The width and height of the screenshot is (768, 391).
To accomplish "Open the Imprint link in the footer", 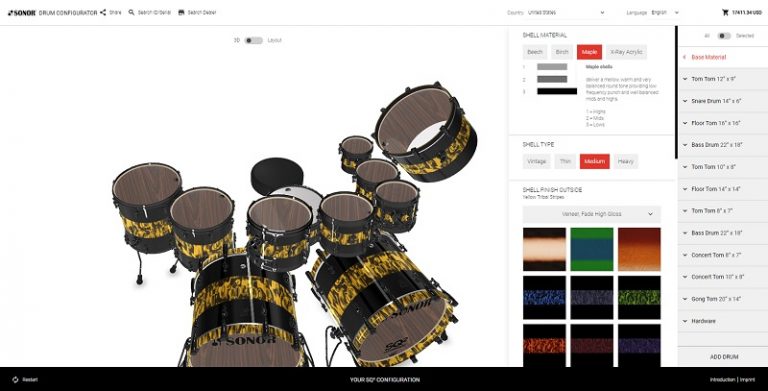I will coord(747,380).
